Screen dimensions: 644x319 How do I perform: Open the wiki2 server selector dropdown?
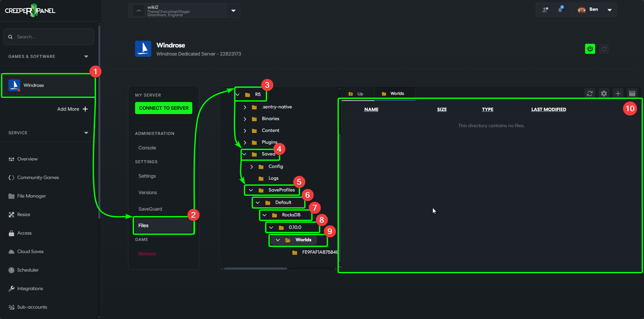233,11
